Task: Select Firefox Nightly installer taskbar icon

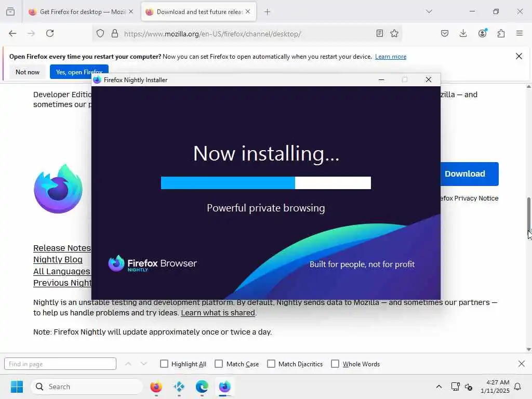Action: click(224, 387)
